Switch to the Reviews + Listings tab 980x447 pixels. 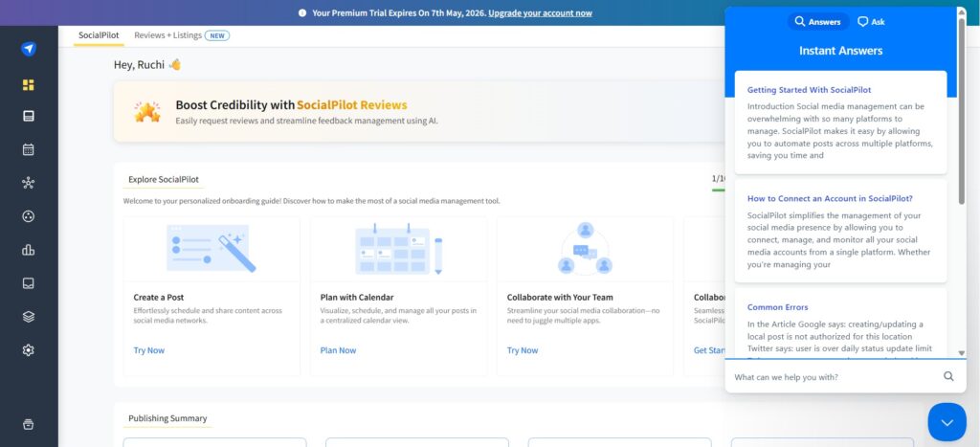point(168,35)
